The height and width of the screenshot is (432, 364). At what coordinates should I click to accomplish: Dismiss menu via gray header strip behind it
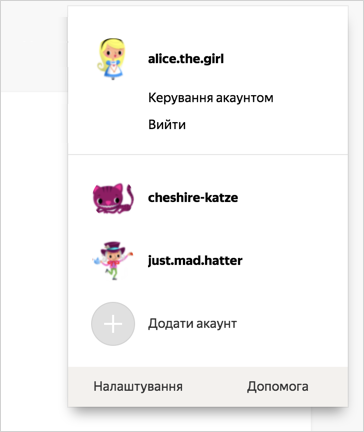[x=33, y=53]
